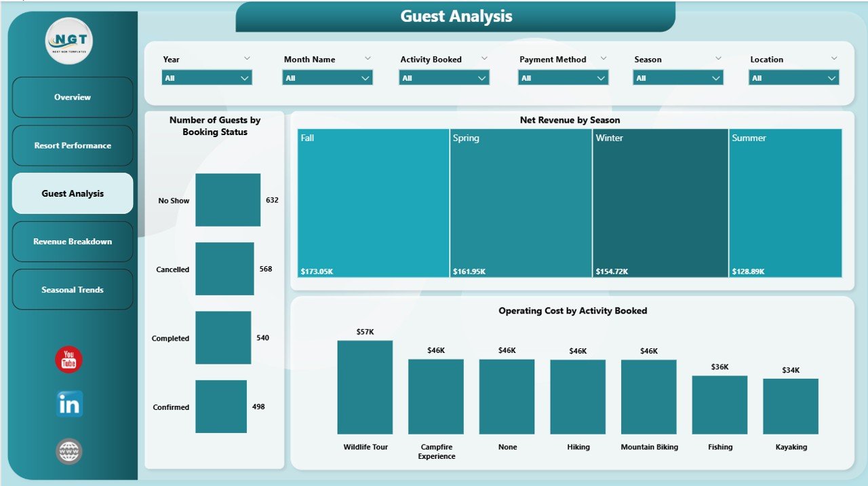Screen dimensions: 868x486
Task: Collapse the Year slicer header chevron
Action: [247, 58]
